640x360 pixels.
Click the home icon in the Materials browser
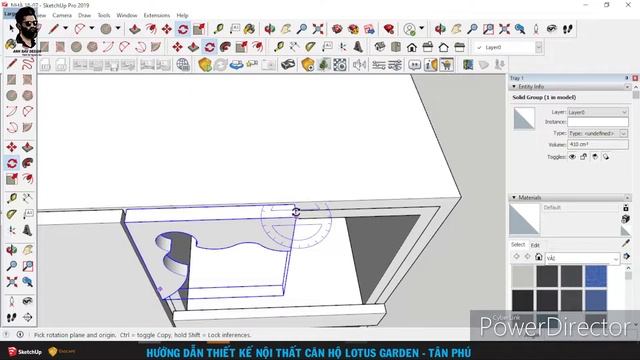[x=538, y=257]
